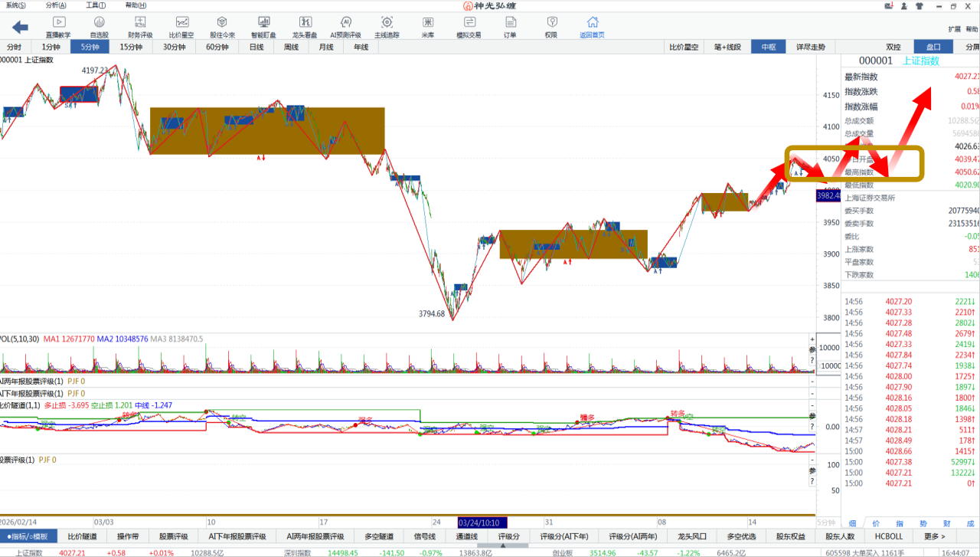Open the 主线追踪 tracking icon

click(387, 27)
